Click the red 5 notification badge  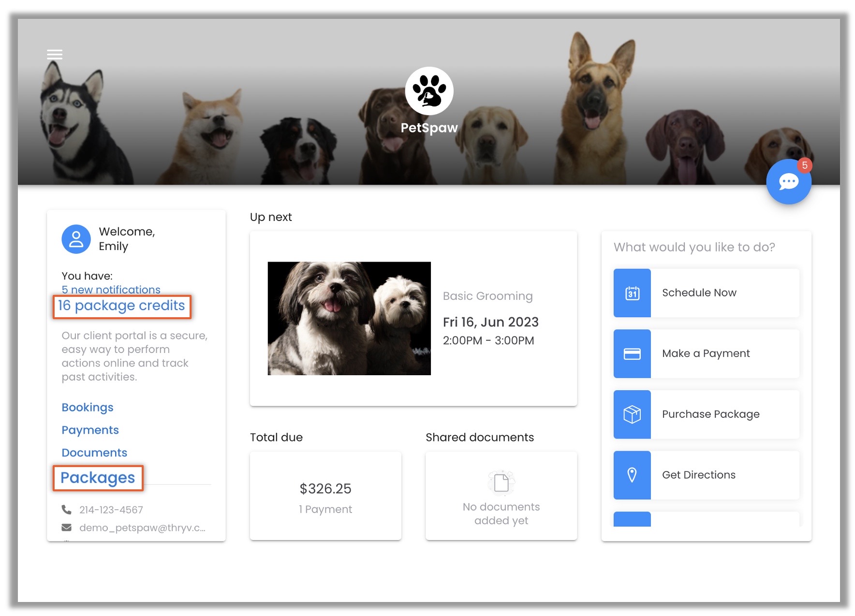[x=804, y=165]
